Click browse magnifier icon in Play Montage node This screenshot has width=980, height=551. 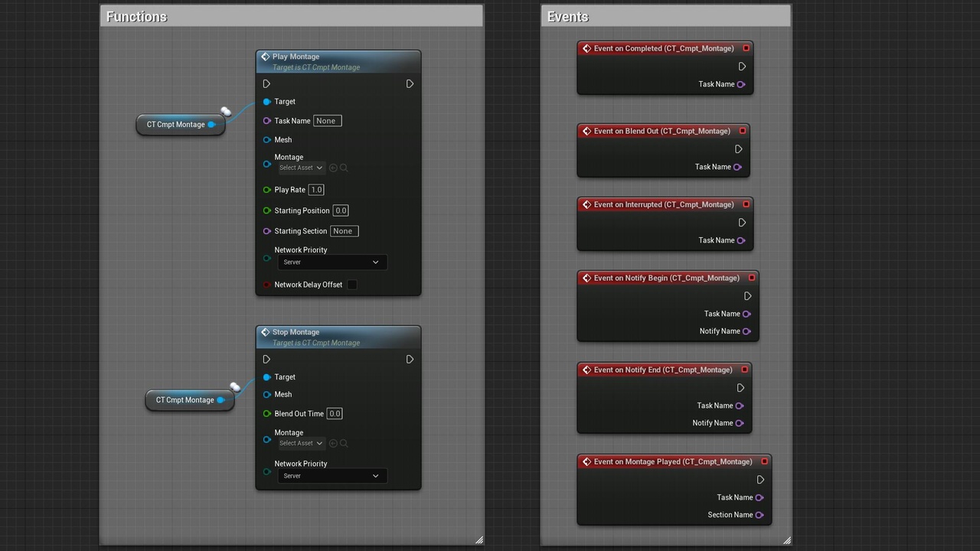coord(344,168)
